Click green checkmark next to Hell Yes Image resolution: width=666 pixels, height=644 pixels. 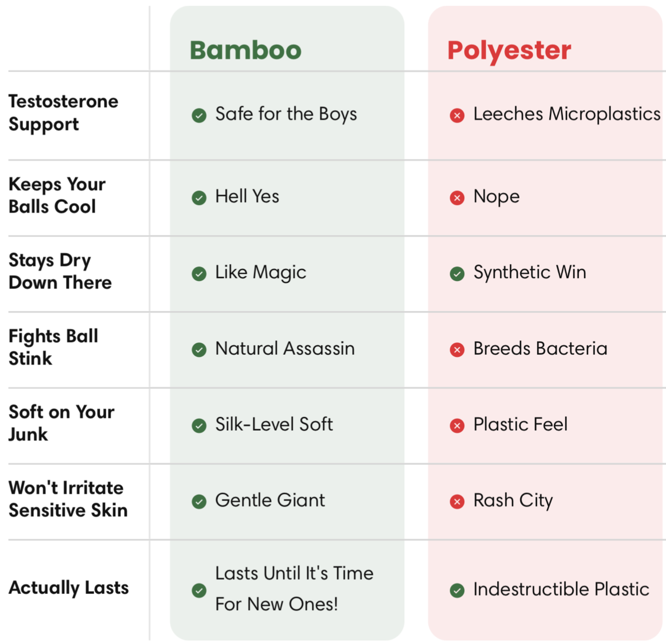199,198
